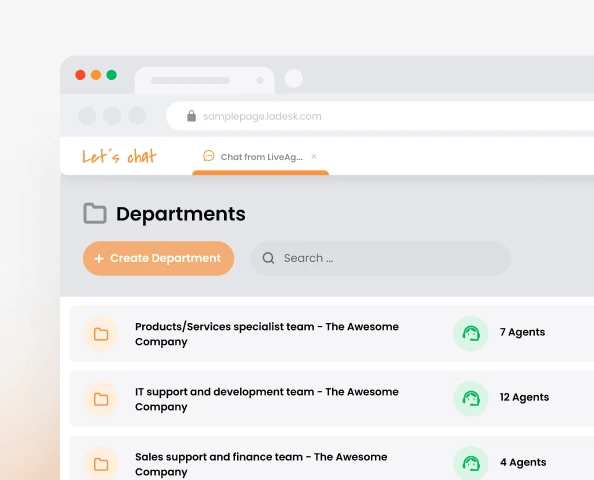
Task: Click the headset icon beside 4 Agents
Action: click(x=471, y=463)
